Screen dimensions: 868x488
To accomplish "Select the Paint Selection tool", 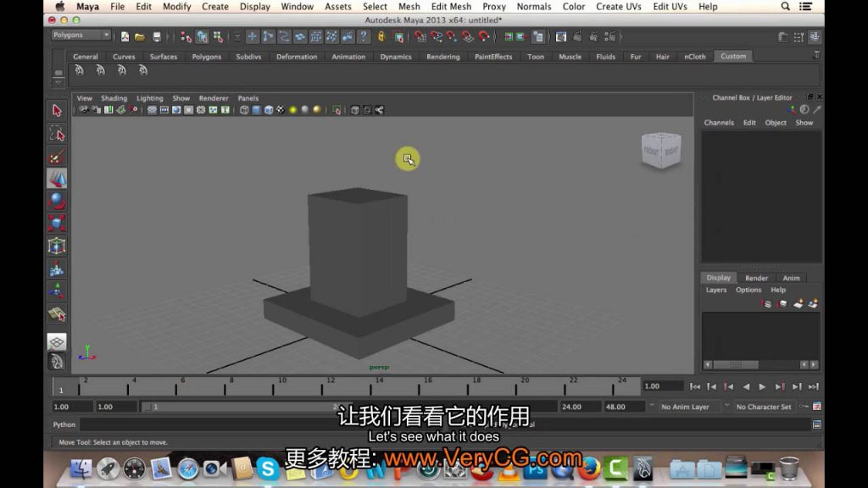I will 57,157.
